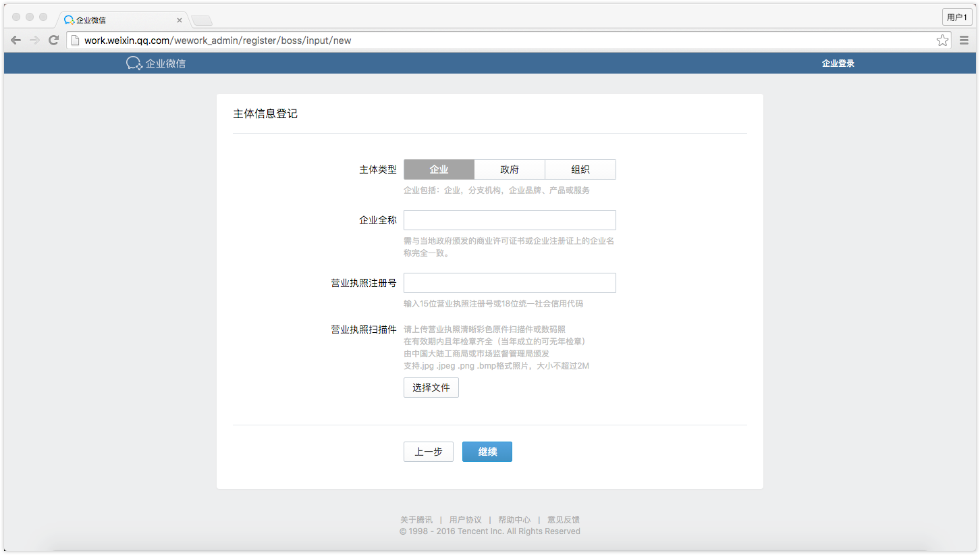Image resolution: width=980 pixels, height=555 pixels.
Task: Click the 企业全称 input field
Action: pos(510,219)
